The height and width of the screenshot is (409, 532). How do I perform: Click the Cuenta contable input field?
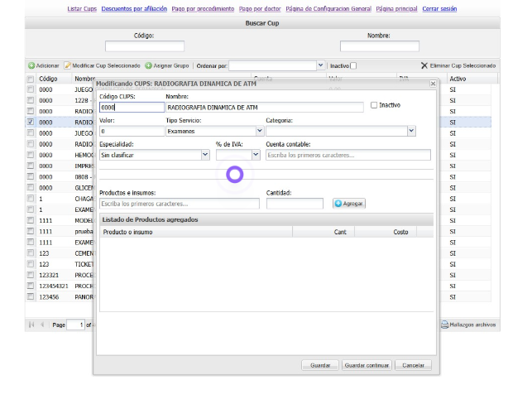(348, 155)
